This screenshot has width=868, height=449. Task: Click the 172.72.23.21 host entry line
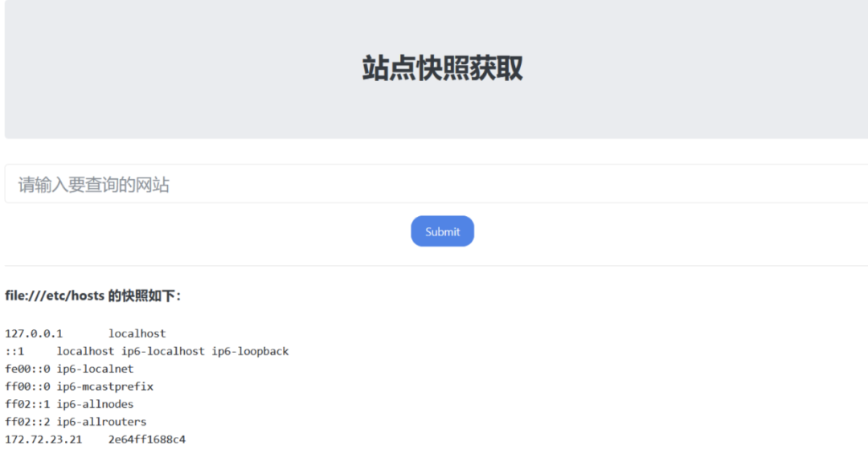[x=95, y=439]
